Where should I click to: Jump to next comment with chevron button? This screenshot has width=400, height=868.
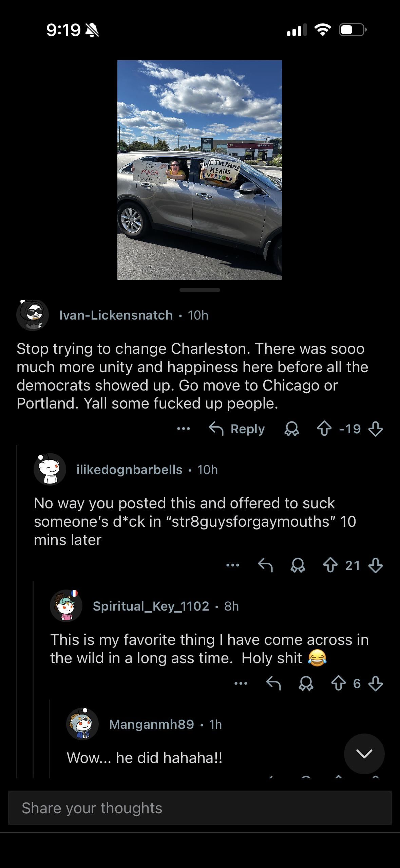[364, 754]
